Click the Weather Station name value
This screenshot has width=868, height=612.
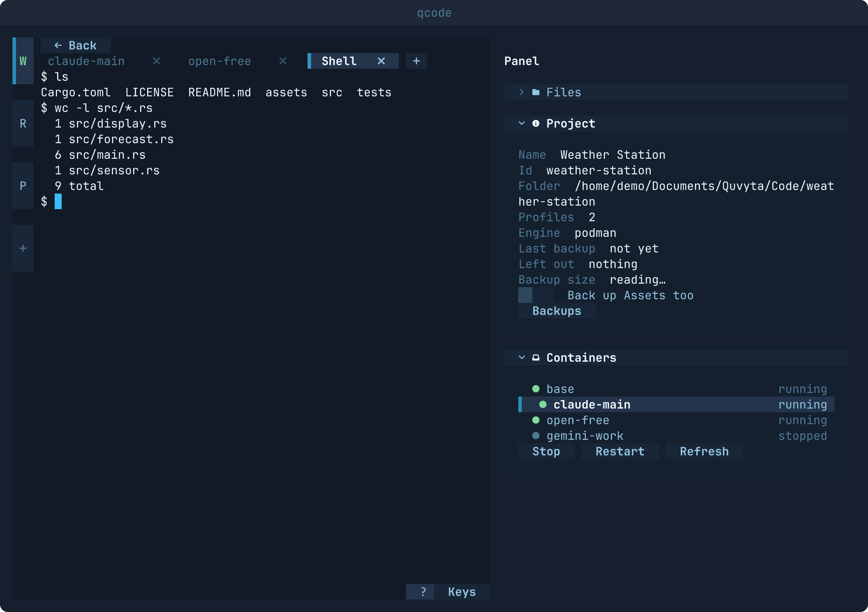613,155
